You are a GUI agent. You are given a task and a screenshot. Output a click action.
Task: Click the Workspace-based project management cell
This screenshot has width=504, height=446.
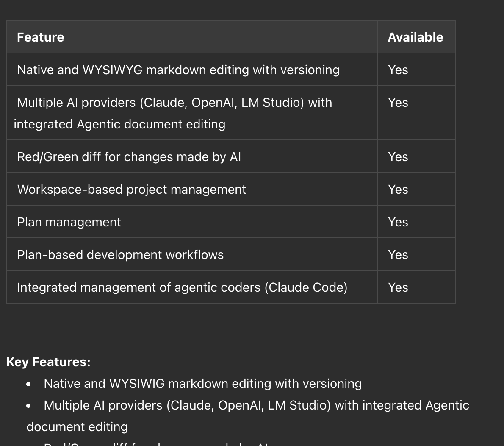tap(131, 190)
